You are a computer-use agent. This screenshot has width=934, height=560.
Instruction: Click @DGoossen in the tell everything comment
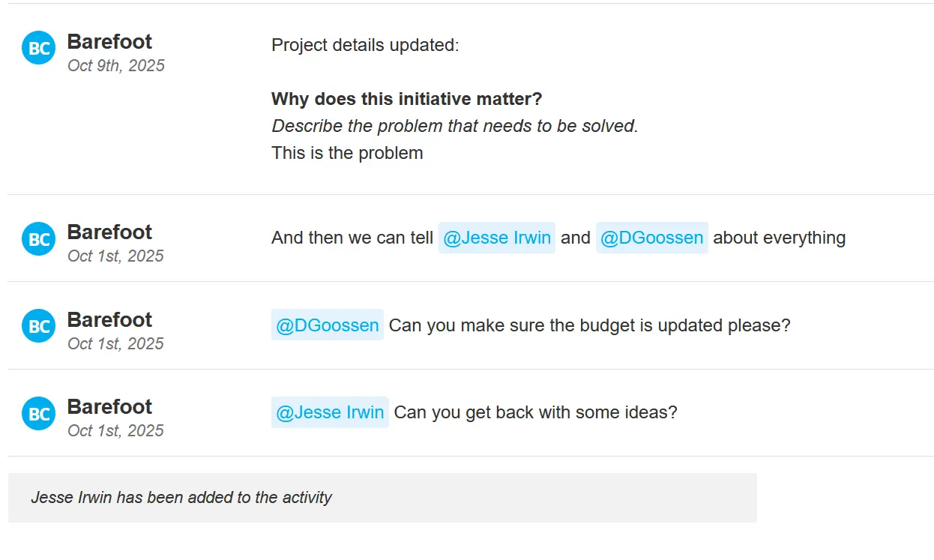[x=652, y=238]
